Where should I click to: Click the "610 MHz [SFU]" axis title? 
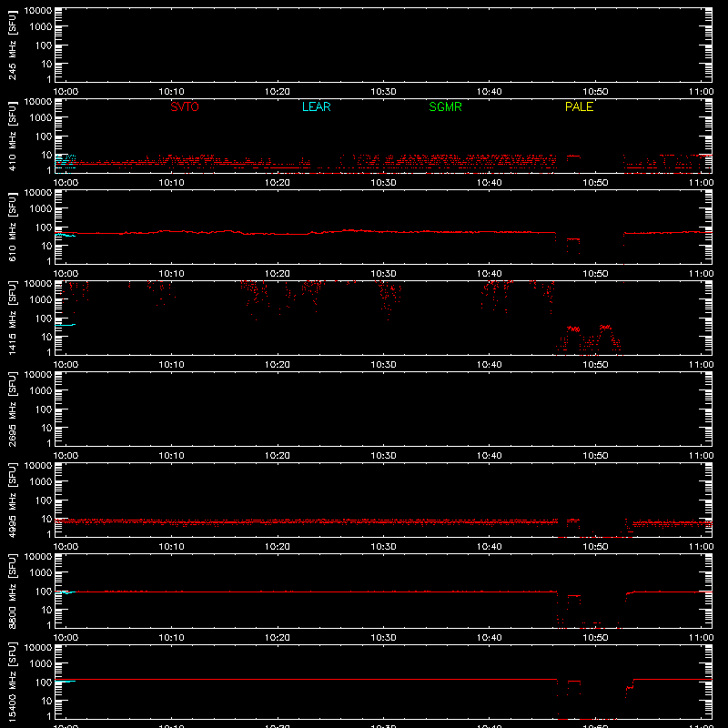point(13,227)
